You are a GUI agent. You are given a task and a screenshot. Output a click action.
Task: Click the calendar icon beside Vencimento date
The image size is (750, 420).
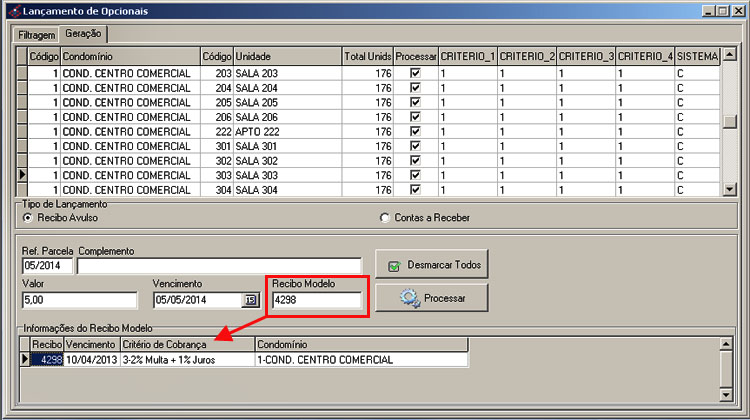pyautogui.click(x=250, y=300)
